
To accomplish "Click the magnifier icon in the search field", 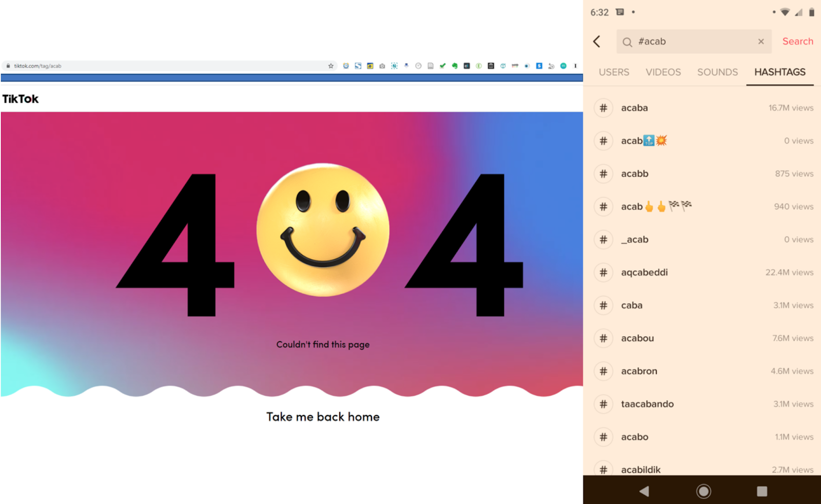I will tap(627, 42).
